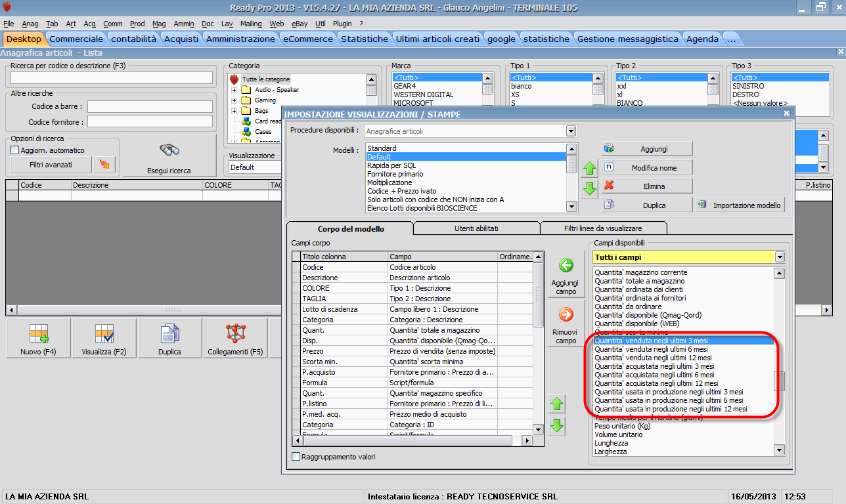Image resolution: width=846 pixels, height=504 pixels.
Task: Click the Importazione modello button
Action: tap(740, 205)
